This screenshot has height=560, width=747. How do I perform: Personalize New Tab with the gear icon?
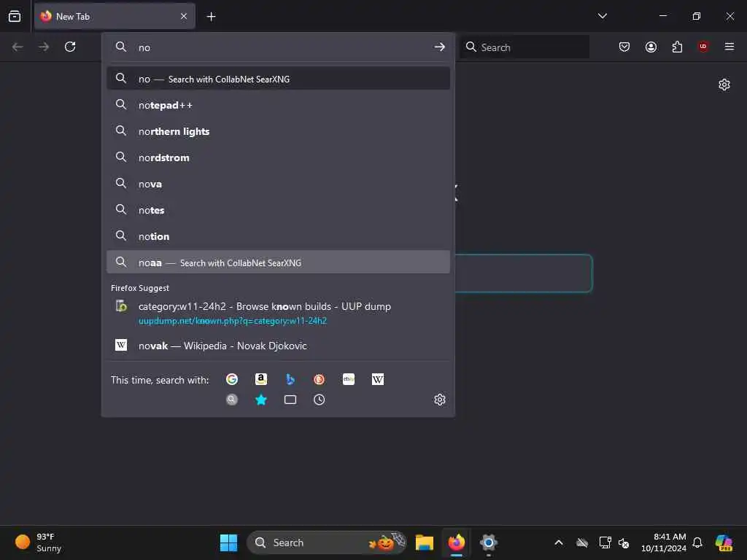724,85
